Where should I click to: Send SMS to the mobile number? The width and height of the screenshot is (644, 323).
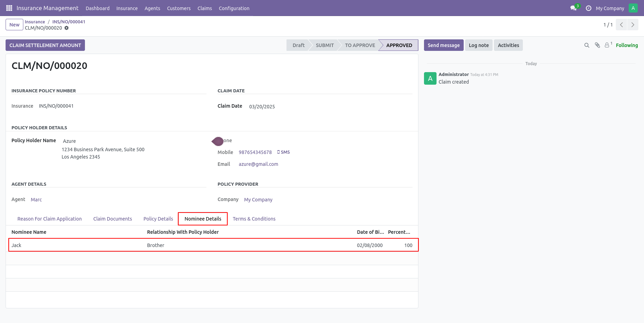pyautogui.click(x=284, y=152)
